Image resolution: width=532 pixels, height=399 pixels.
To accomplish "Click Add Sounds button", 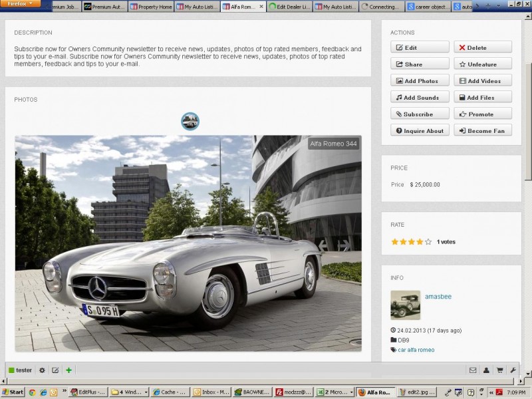I will 420,97.
